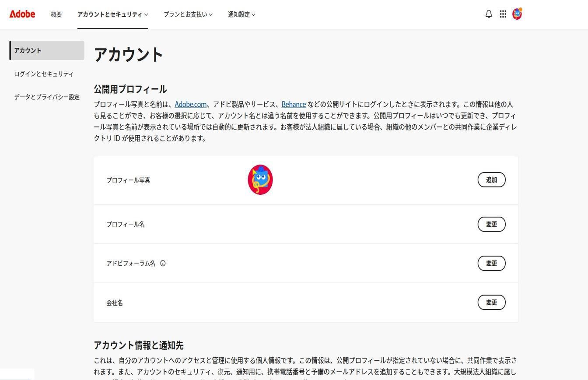588x380 pixels.
Task: Click 変更 next to プロフィール名
Action: click(x=491, y=224)
